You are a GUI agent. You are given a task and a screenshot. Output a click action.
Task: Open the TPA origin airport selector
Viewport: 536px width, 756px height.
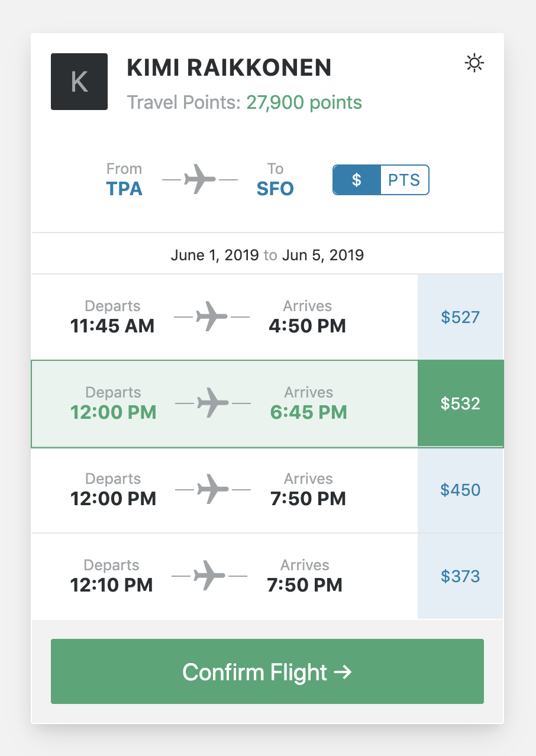pos(124,189)
